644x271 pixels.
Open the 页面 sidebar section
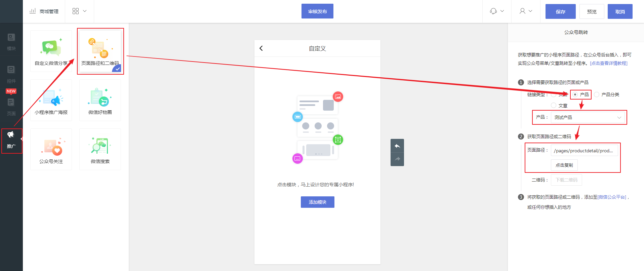point(11,107)
